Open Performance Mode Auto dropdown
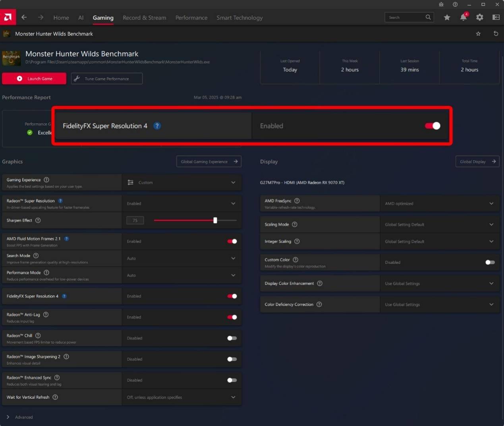 182,276
